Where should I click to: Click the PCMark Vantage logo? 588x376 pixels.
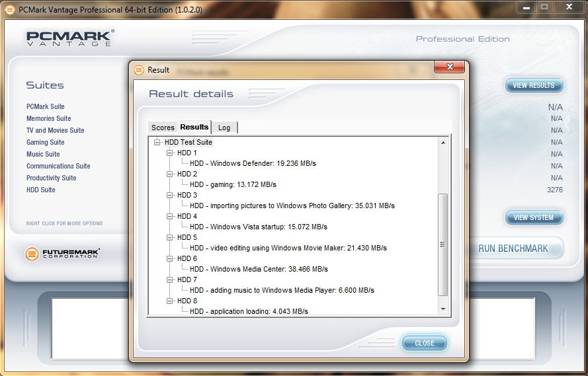(x=70, y=38)
